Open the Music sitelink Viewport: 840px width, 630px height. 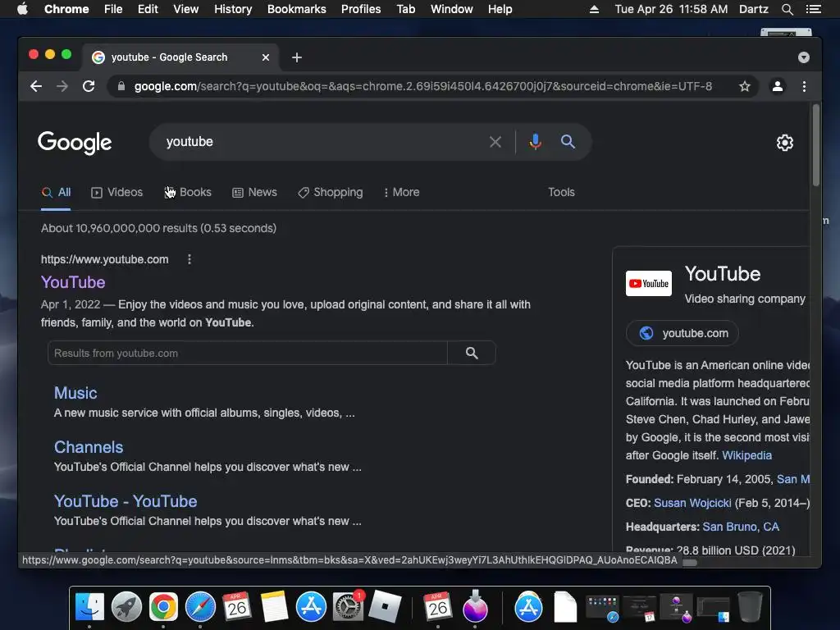point(75,393)
